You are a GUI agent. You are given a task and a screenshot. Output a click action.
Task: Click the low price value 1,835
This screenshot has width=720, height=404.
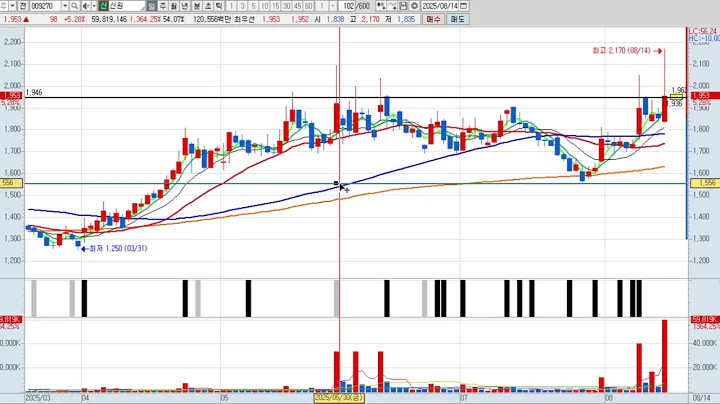pos(406,19)
